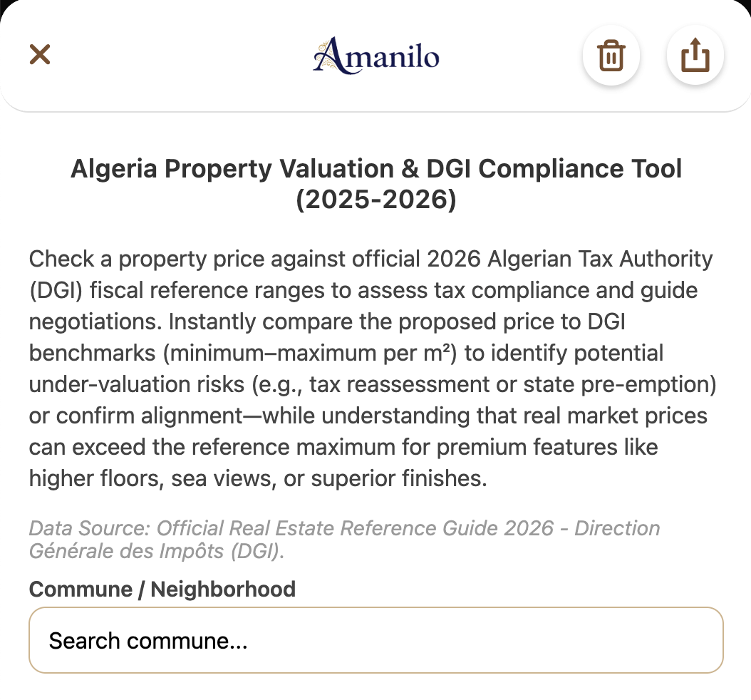Select the Amanilo header tab area
The height and width of the screenshot is (700, 751).
pos(375,54)
